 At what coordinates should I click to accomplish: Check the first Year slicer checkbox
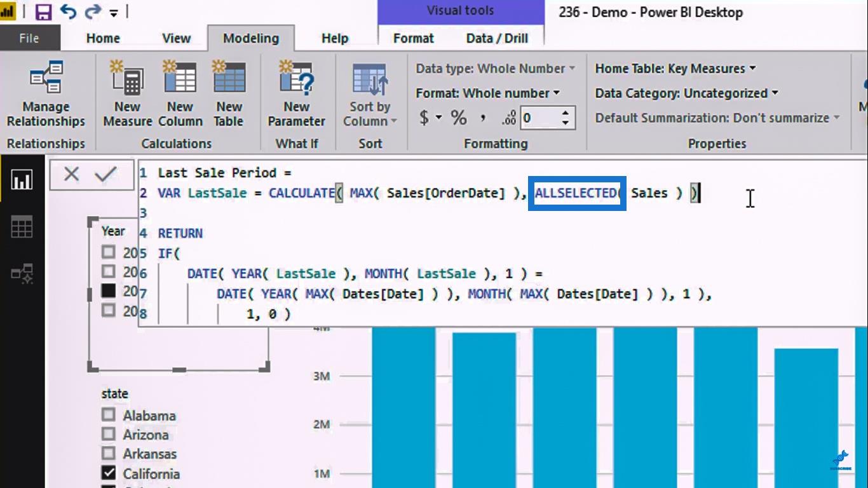109,252
